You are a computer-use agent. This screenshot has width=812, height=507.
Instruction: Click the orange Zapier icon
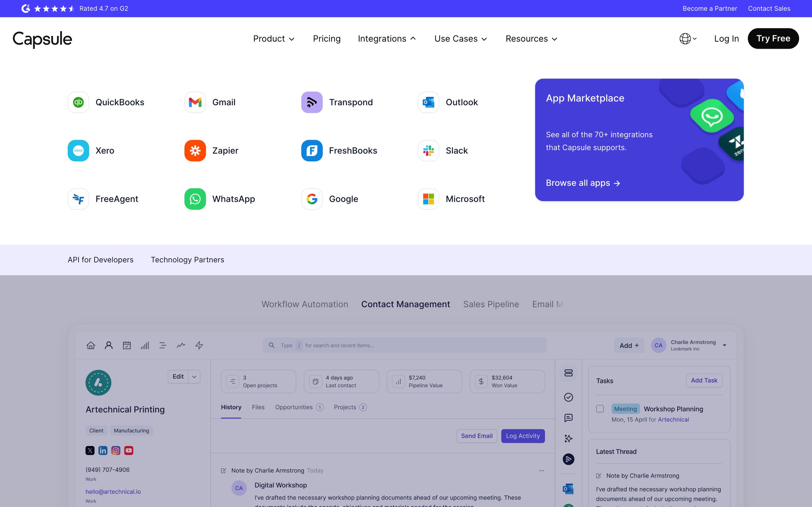point(195,151)
